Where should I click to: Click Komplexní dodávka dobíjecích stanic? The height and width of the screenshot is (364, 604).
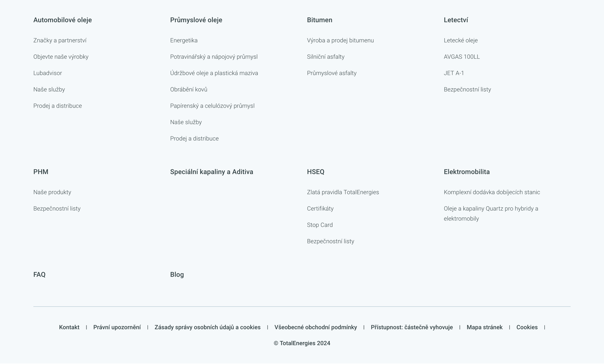492,192
